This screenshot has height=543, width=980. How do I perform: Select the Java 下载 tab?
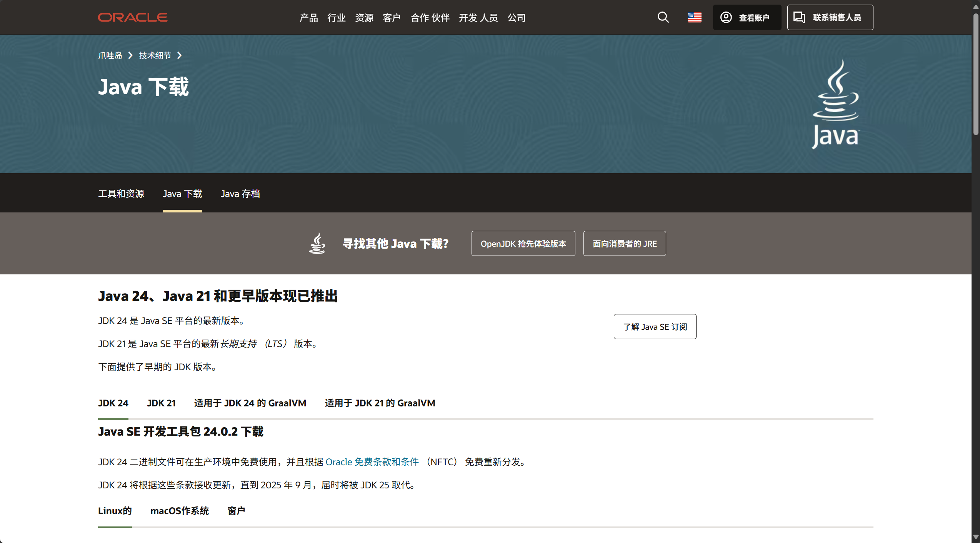pos(182,194)
